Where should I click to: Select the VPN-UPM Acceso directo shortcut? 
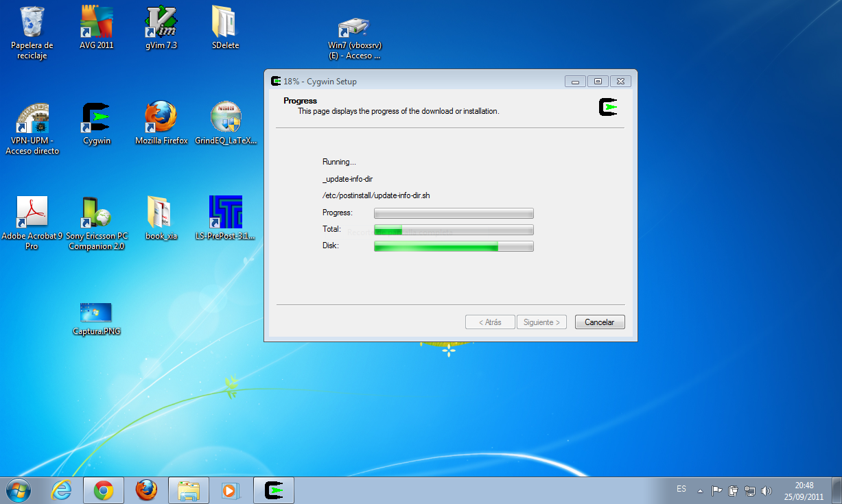coord(32,128)
